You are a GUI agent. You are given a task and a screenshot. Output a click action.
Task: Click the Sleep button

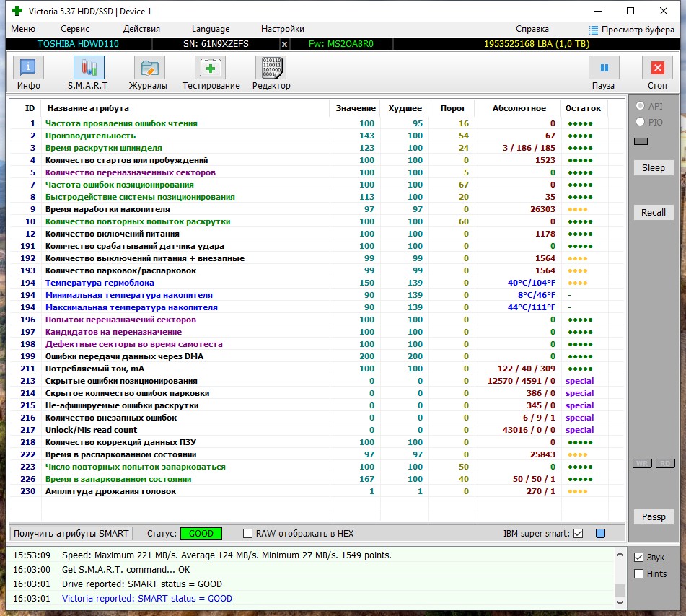[654, 167]
